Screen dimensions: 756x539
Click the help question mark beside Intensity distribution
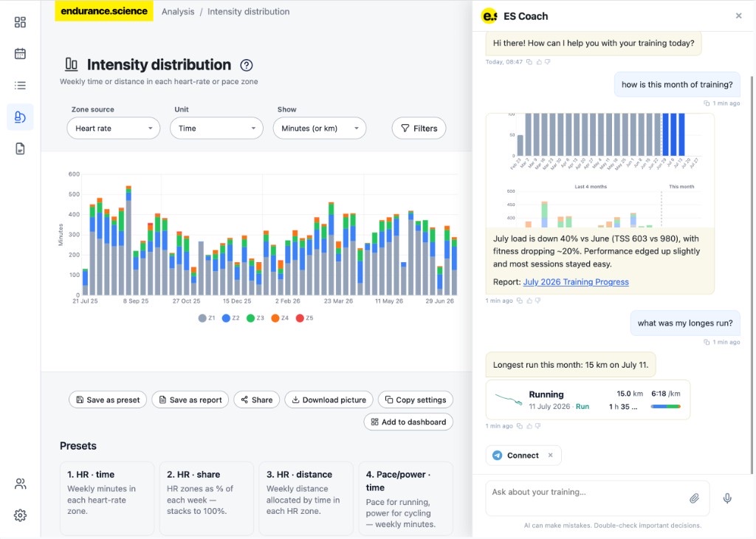[247, 65]
